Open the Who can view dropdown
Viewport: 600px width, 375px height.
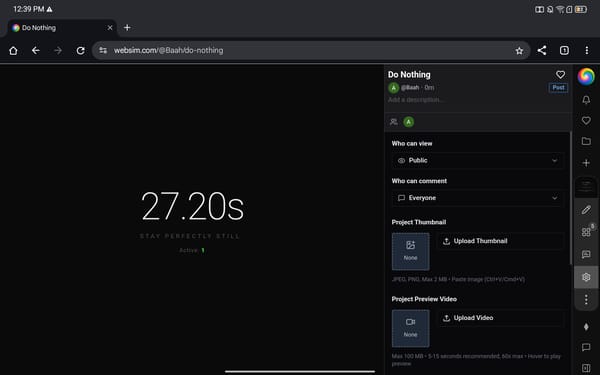pyautogui.click(x=477, y=161)
